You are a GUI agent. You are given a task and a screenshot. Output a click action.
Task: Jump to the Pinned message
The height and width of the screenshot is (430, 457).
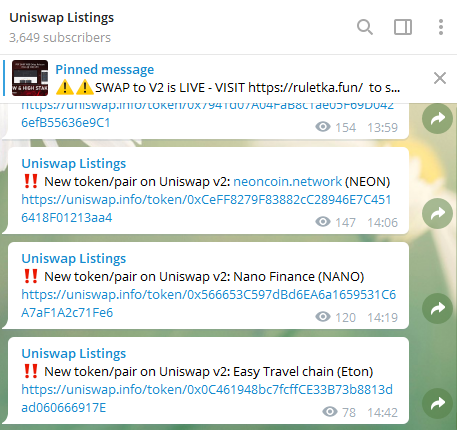(x=105, y=69)
